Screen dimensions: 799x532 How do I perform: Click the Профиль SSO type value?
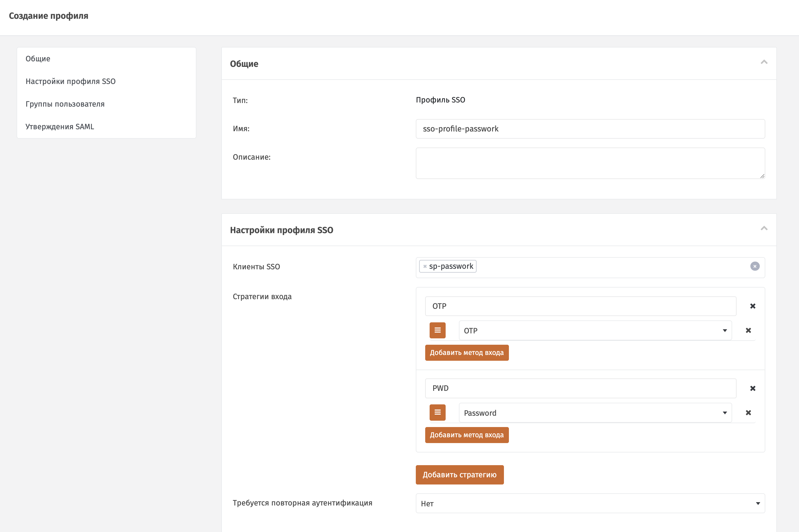(x=440, y=100)
